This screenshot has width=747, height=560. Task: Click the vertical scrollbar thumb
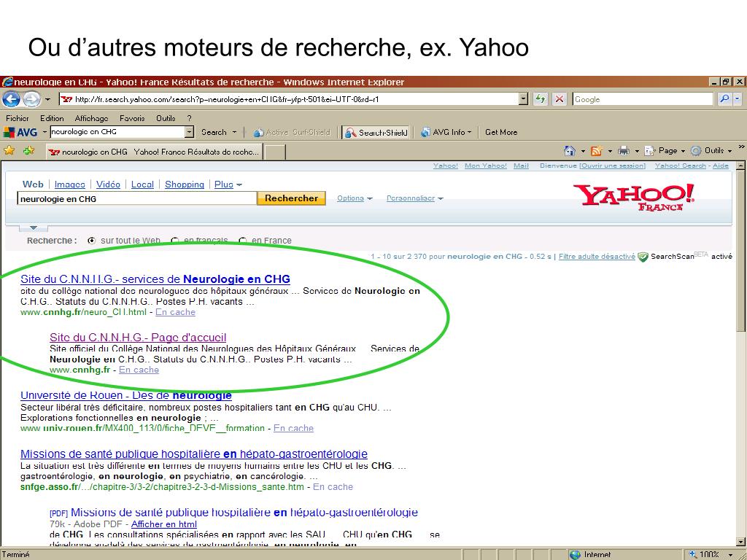(x=740, y=252)
